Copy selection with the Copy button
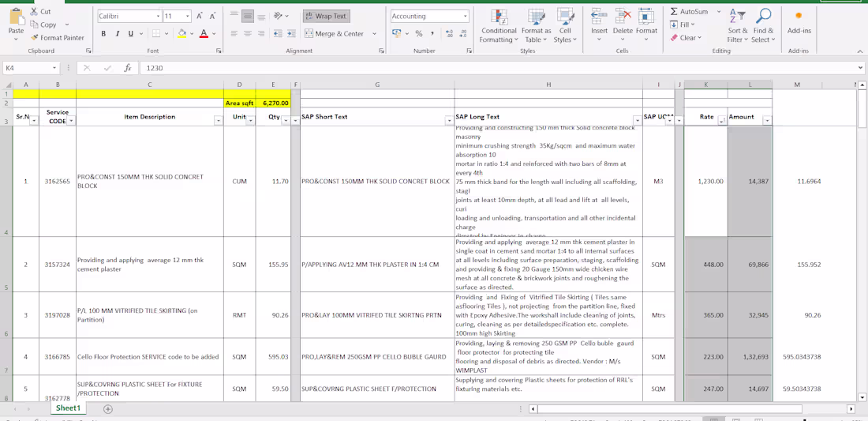868x421 pixels. click(x=43, y=24)
